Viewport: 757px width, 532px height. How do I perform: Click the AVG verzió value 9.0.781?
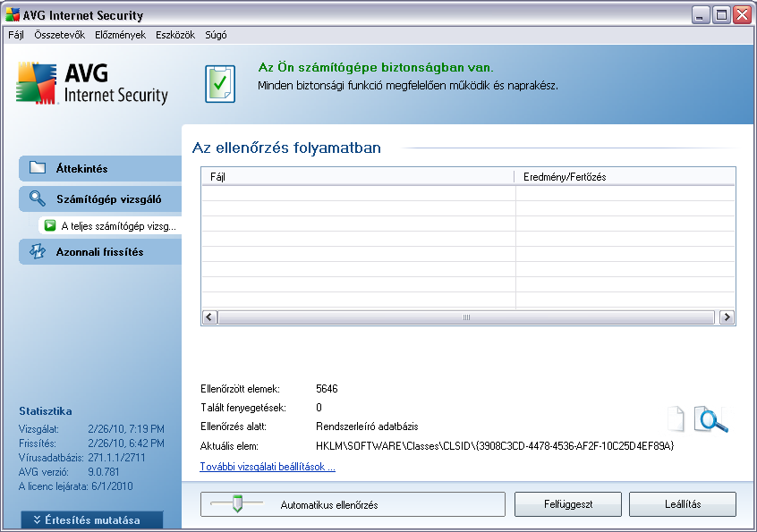point(103,472)
